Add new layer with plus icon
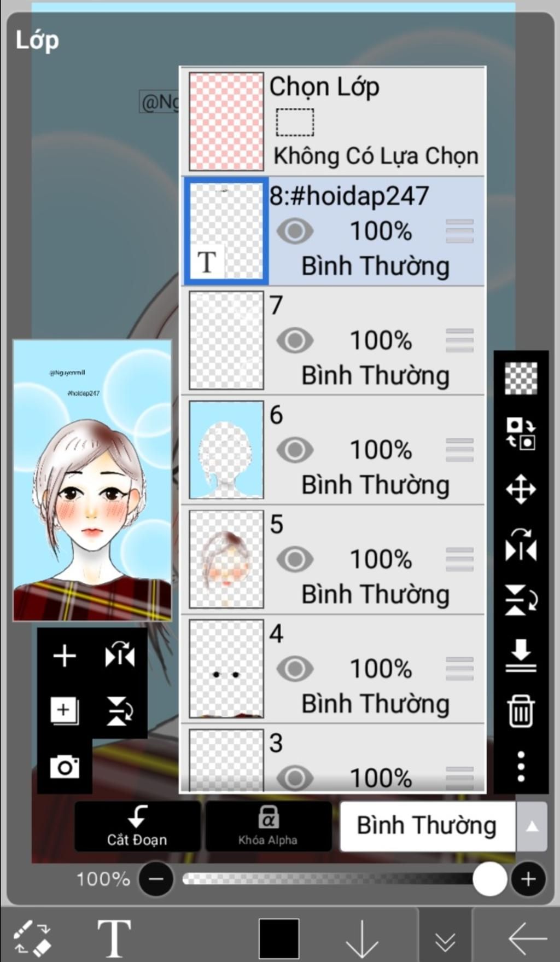Screen dimensions: 560x962 point(65,655)
